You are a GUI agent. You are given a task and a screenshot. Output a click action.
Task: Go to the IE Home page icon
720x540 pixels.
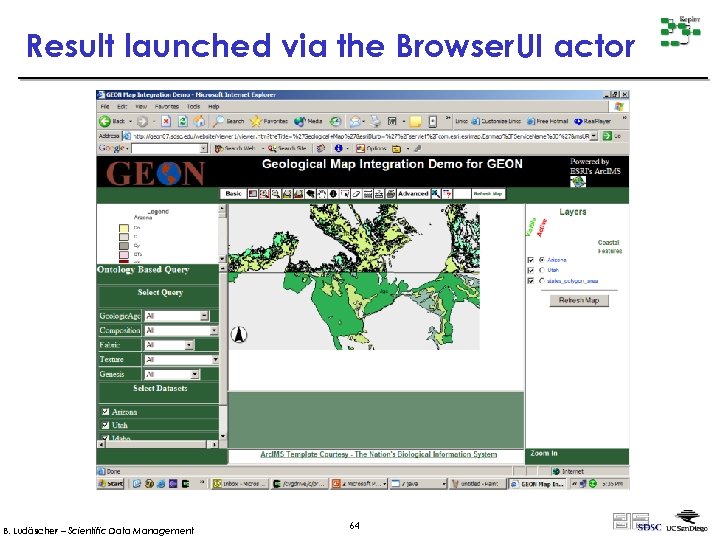[x=199, y=121]
